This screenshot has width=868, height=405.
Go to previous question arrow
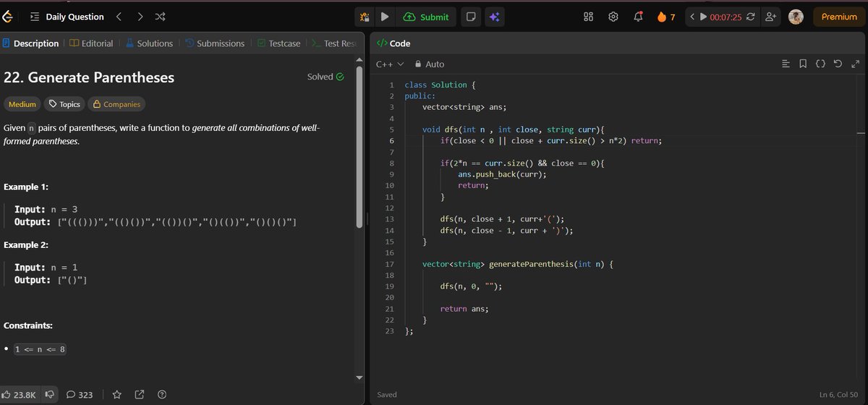pos(119,17)
